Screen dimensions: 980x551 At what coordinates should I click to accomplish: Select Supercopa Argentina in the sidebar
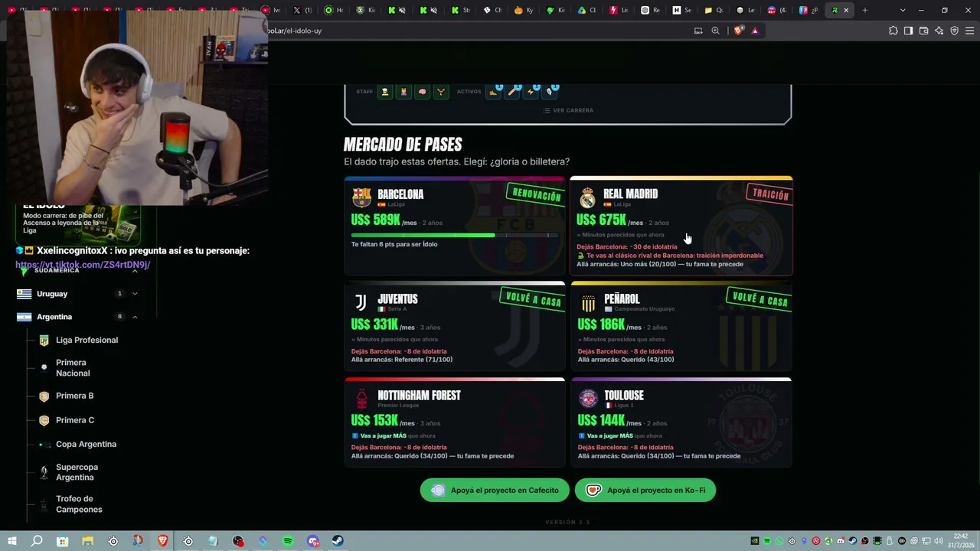tap(77, 472)
